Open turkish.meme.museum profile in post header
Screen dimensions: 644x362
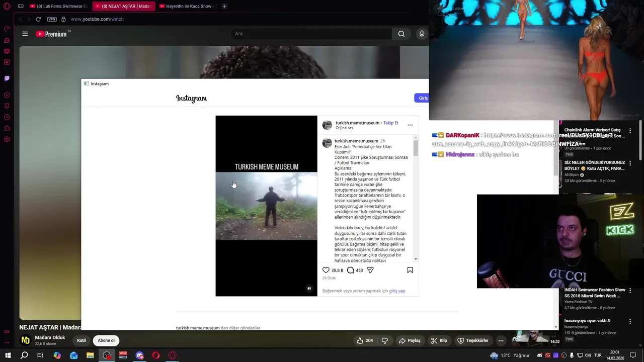coord(357,123)
